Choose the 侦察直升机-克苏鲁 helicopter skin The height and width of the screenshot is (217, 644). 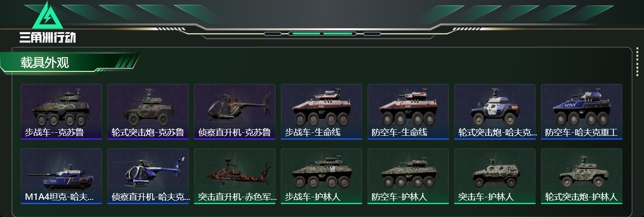click(235, 112)
